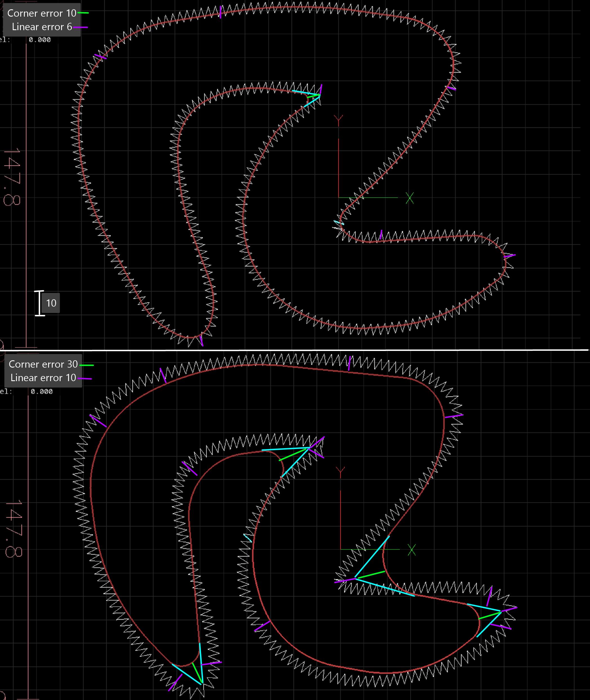Click the 0.000 value field in bottom view
This screenshot has width=590, height=700.
click(41, 392)
